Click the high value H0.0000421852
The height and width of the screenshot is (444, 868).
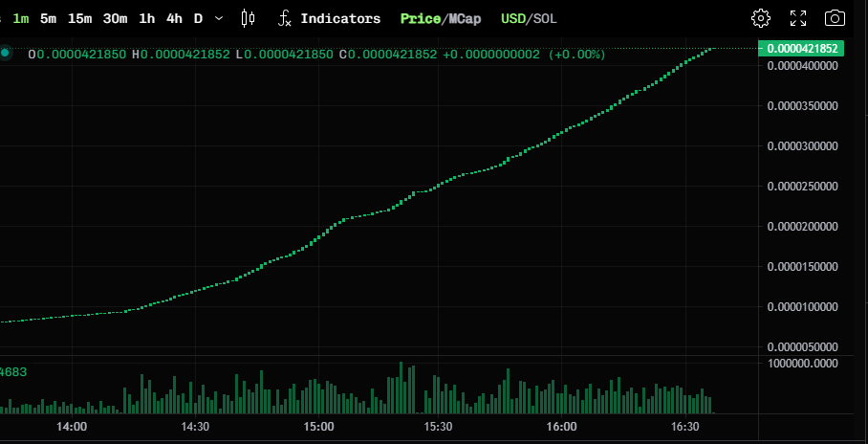tap(181, 55)
